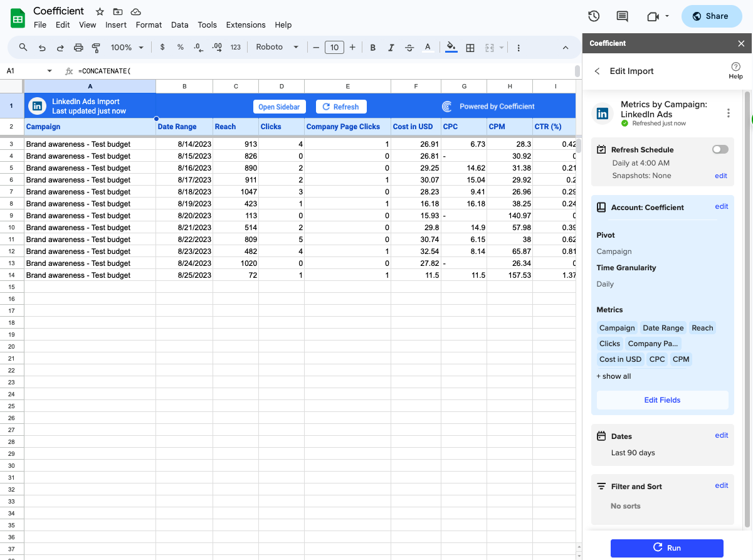This screenshot has width=753, height=560.
Task: Open the Extensions menu
Action: point(246,25)
